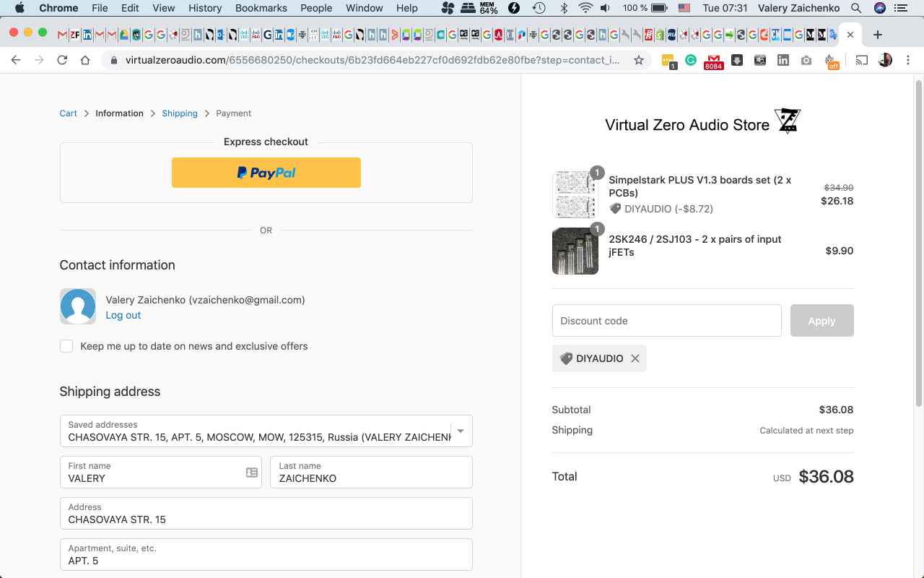Open the browser home page
This screenshot has width=924, height=578.
85,60
